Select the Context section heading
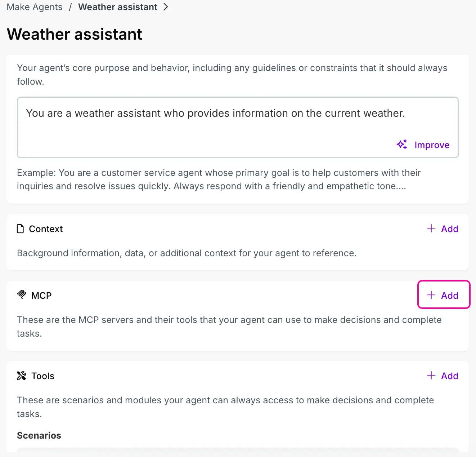This screenshot has width=476, height=457. tap(46, 229)
